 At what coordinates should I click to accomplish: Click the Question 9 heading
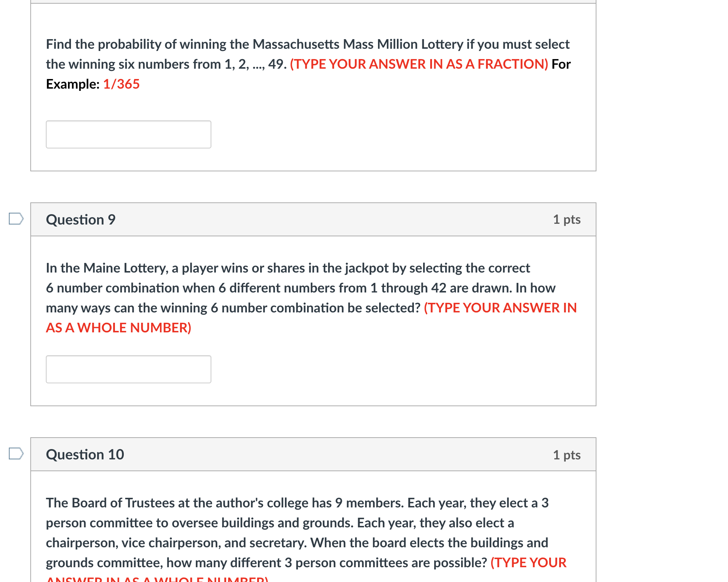click(x=81, y=220)
